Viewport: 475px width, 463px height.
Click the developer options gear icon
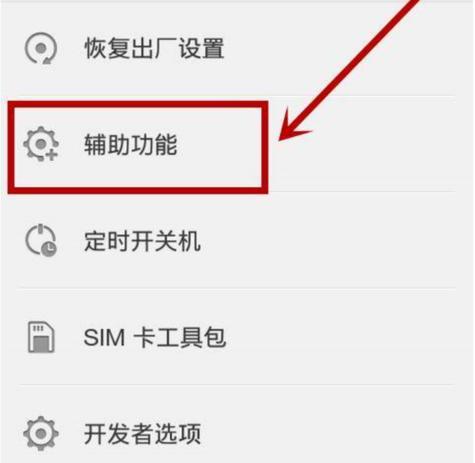click(41, 433)
